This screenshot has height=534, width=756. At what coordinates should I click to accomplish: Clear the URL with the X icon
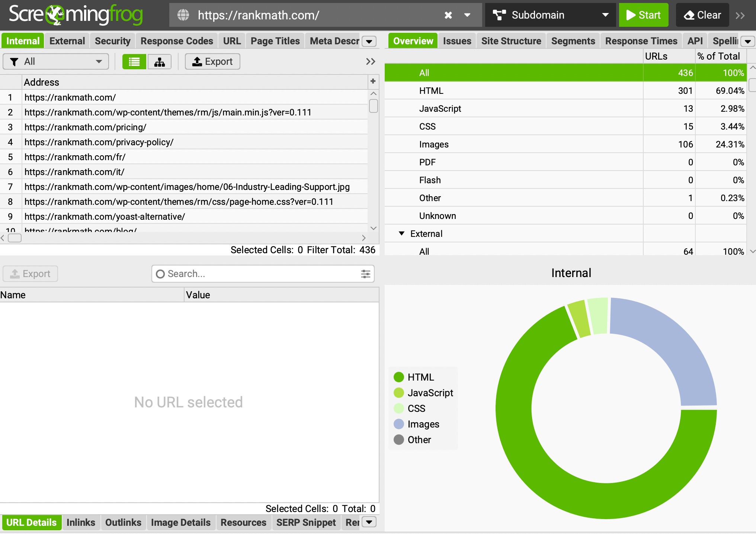448,15
